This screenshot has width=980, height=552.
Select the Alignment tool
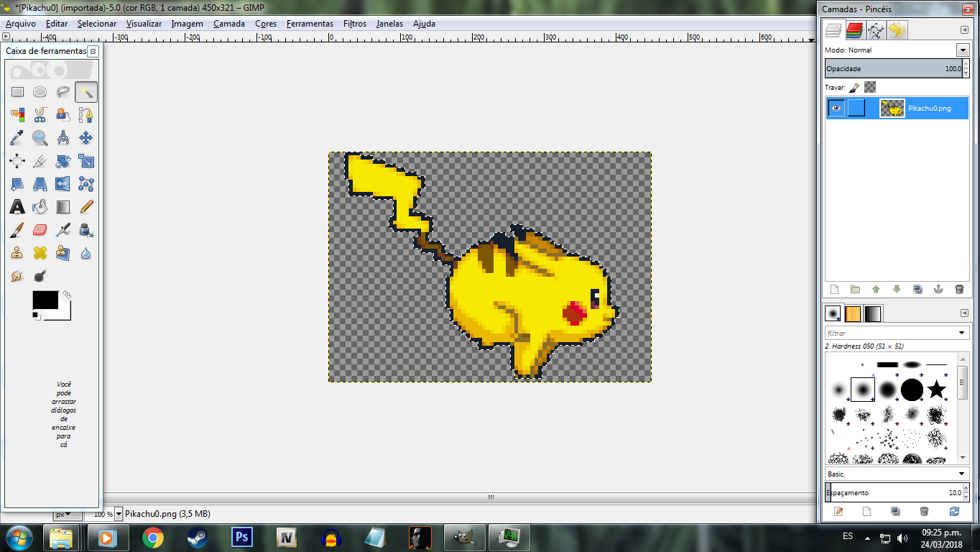17,161
